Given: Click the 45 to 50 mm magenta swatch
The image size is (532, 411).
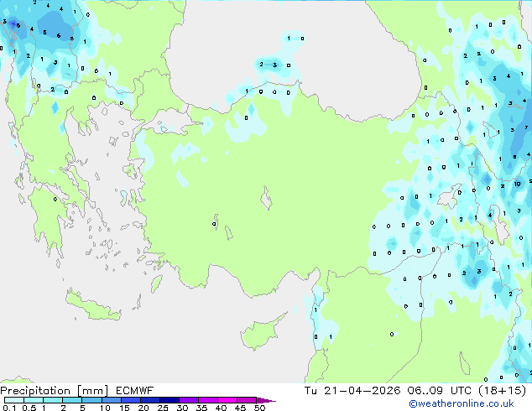Looking at the screenshot, I should (247, 400).
